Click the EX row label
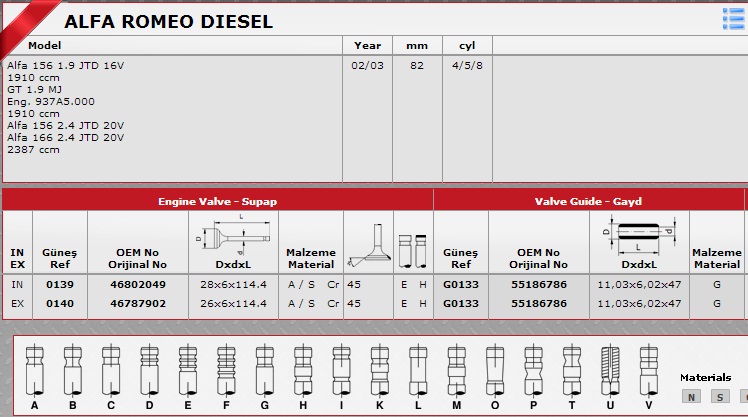The image size is (748, 417). (x=17, y=304)
